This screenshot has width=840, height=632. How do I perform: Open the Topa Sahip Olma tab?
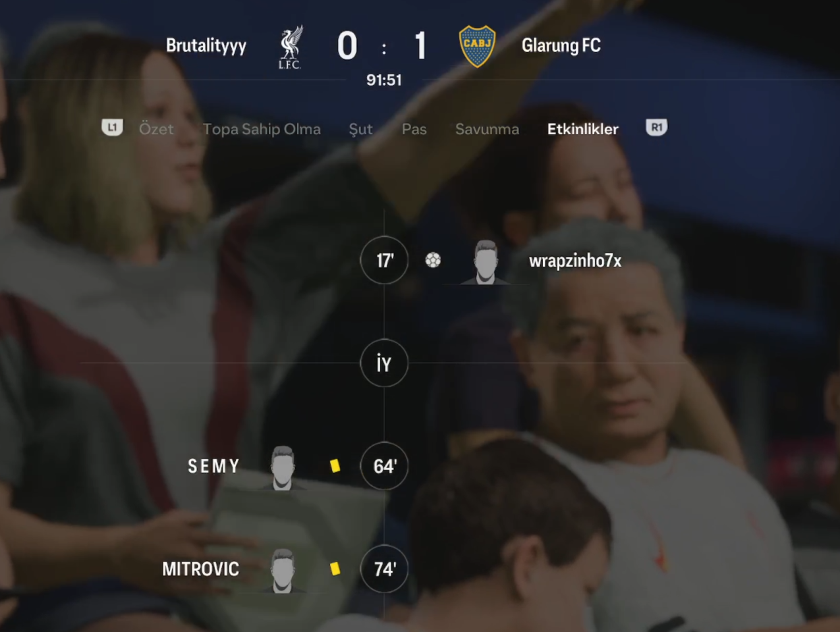[x=262, y=129]
